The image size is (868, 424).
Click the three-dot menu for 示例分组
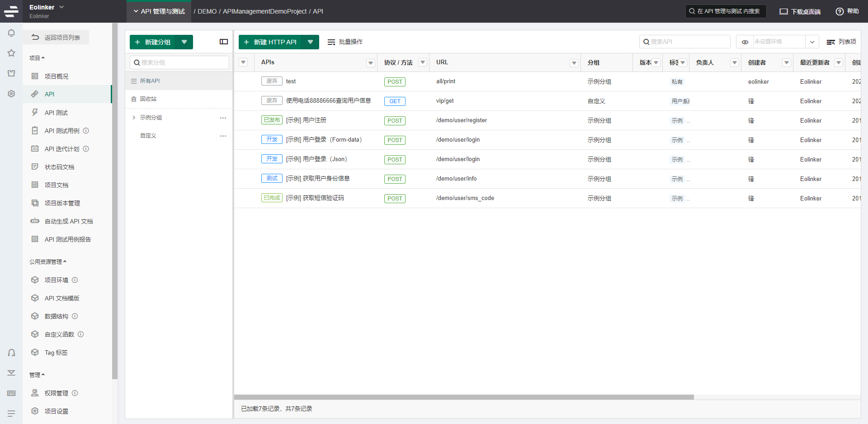[x=223, y=118]
